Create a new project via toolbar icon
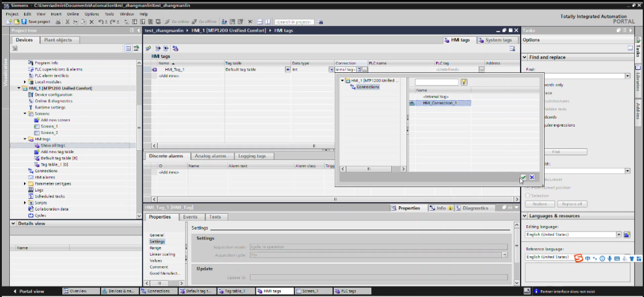This screenshot has height=297, width=644. pos(9,22)
